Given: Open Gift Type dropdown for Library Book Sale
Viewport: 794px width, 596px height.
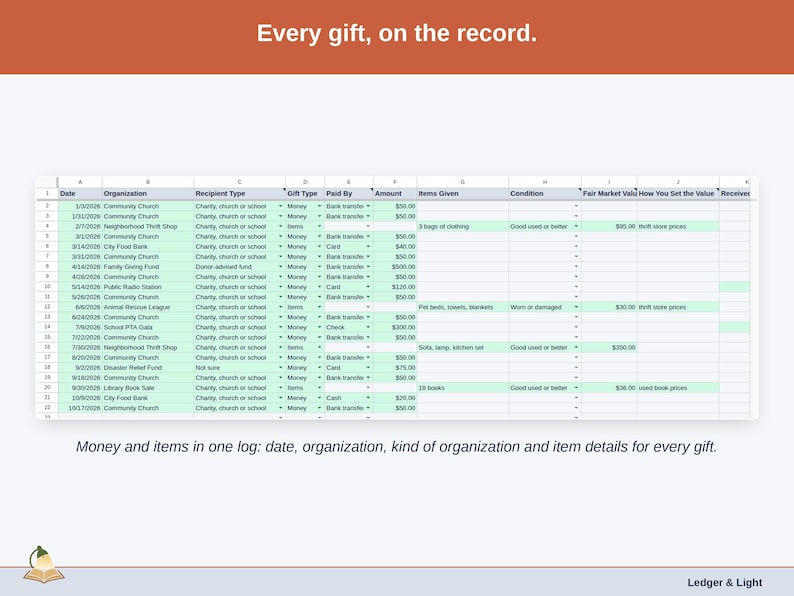Looking at the screenshot, I should 320,388.
